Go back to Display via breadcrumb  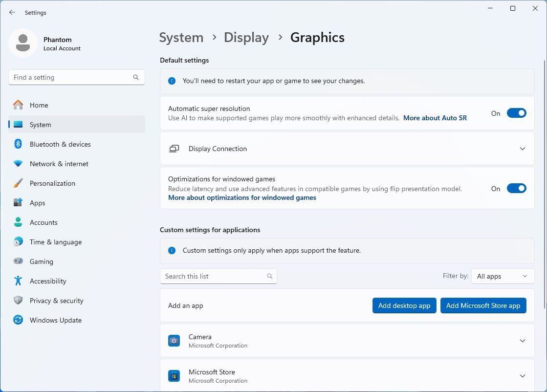click(246, 37)
